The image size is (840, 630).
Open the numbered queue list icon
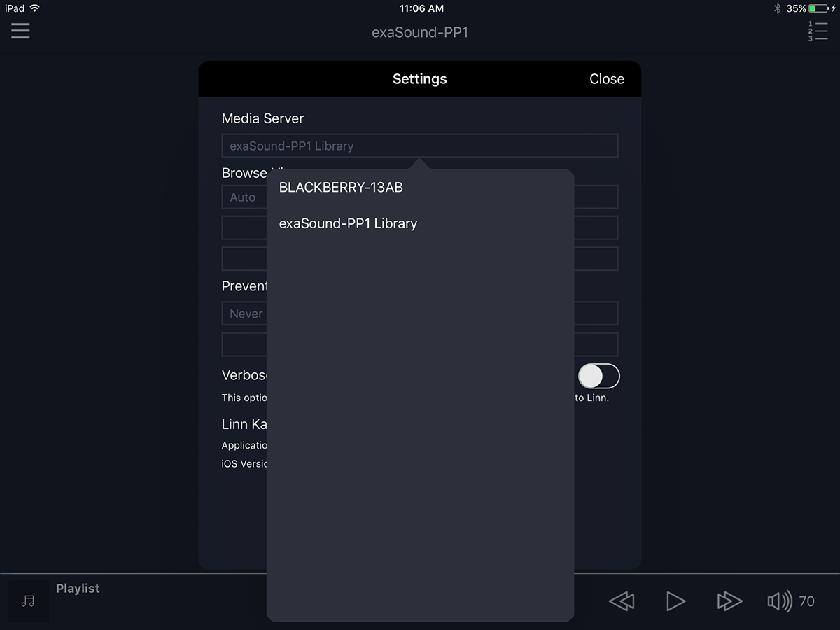click(x=817, y=31)
